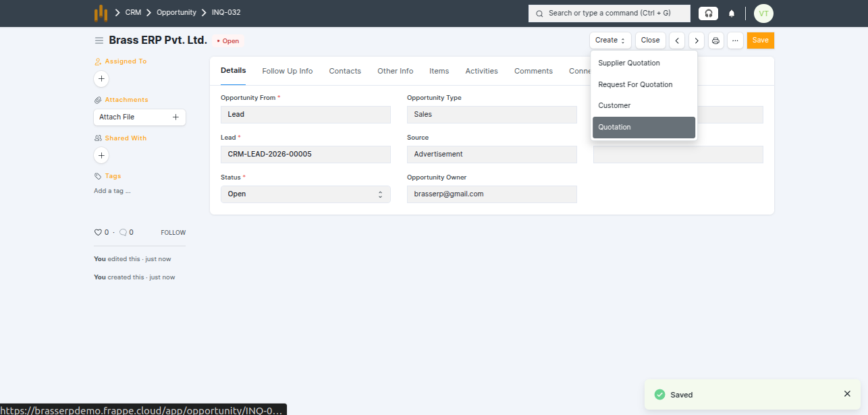Click the heart like icon

[x=98, y=232]
